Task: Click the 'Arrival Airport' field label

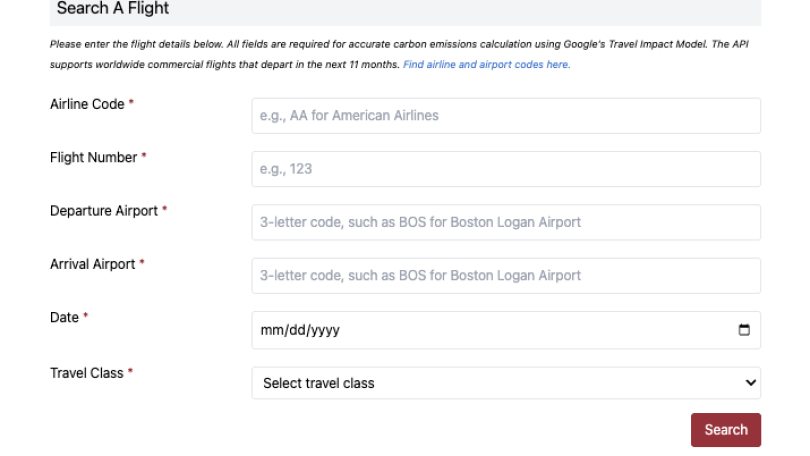Action: click(92, 264)
